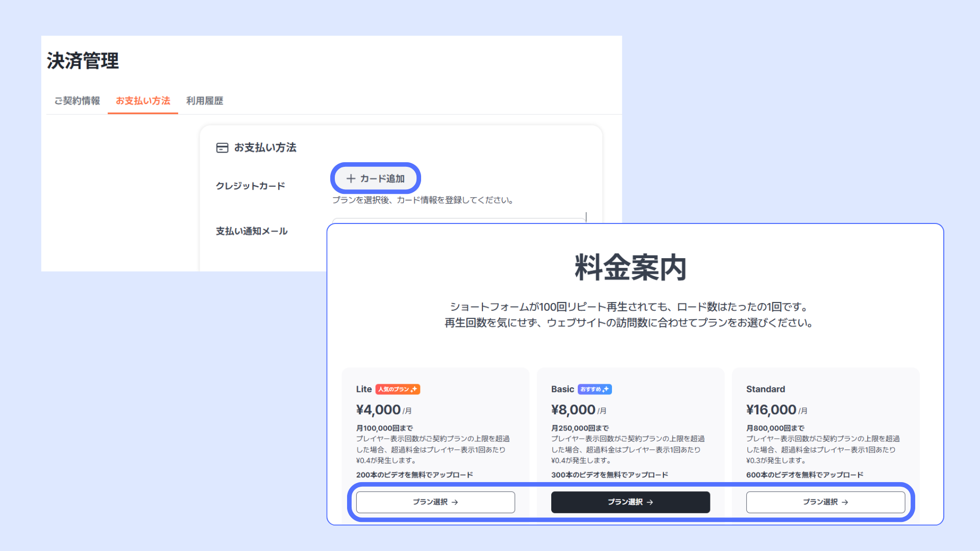Click the 決済管理 page title

pos(83,61)
